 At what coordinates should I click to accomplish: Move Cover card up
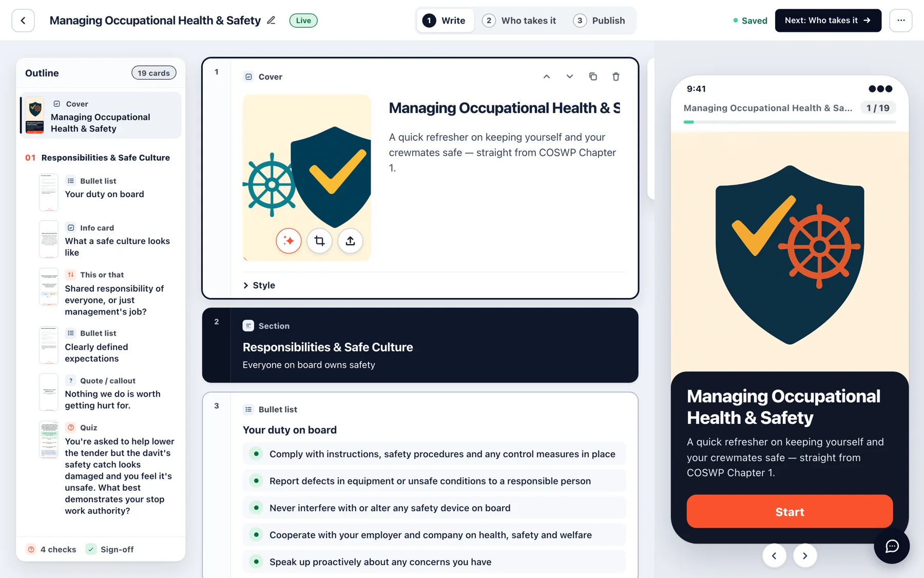pos(547,77)
